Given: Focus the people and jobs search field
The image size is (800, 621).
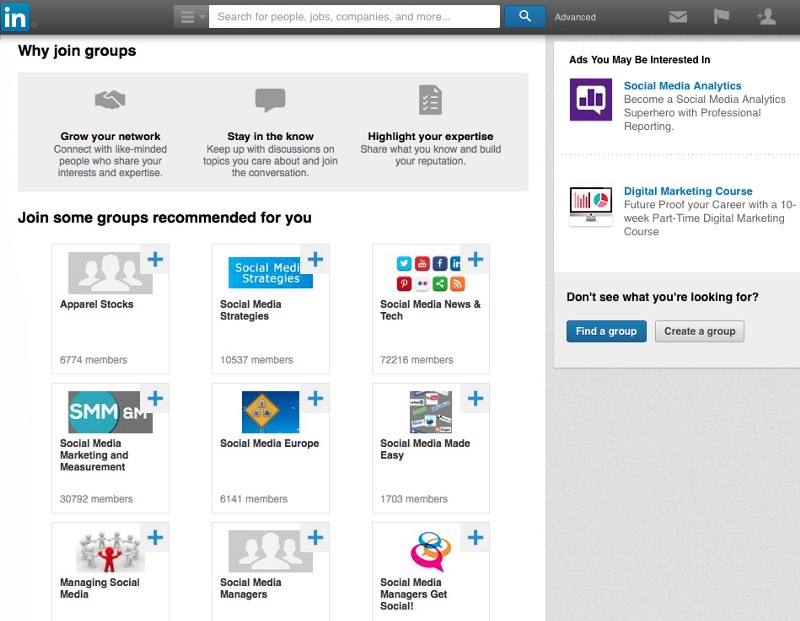Looking at the screenshot, I should click(354, 17).
